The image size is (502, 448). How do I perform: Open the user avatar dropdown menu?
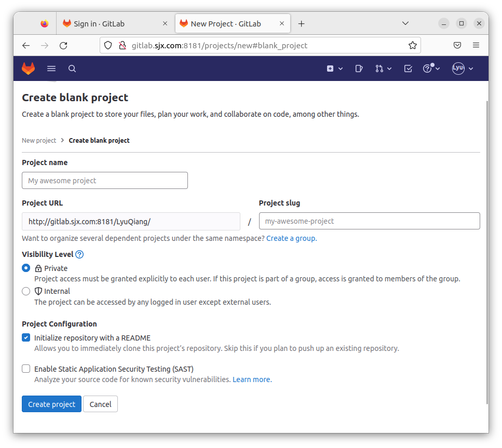point(463,69)
